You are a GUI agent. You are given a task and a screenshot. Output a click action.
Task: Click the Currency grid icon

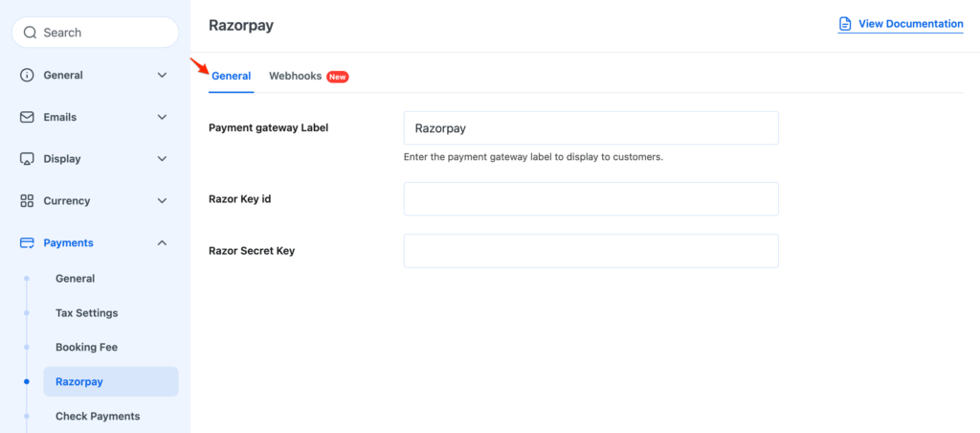pos(27,201)
